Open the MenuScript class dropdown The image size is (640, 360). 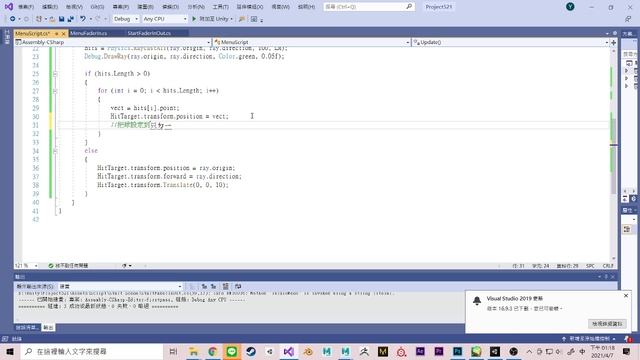click(311, 42)
